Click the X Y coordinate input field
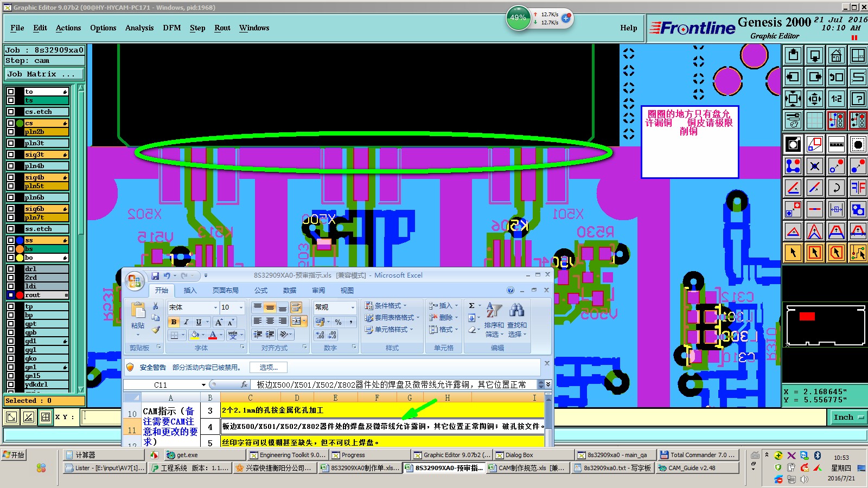 [x=101, y=416]
